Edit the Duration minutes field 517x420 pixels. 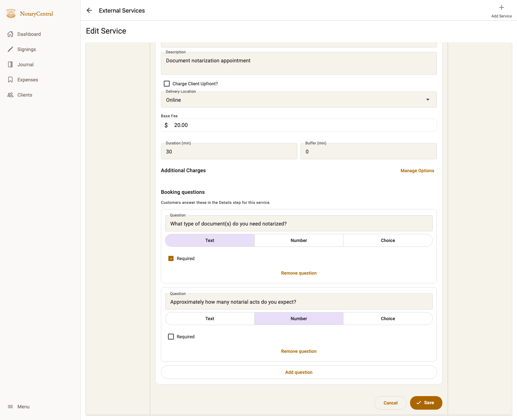[229, 151]
